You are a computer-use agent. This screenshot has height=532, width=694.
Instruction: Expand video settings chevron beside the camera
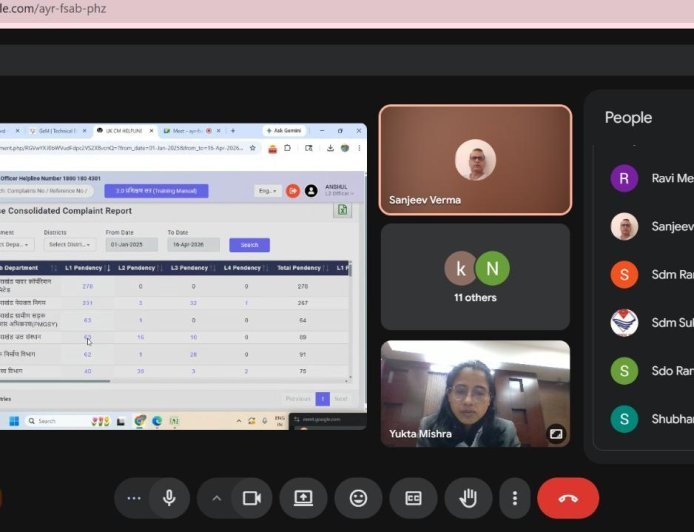(x=216, y=498)
